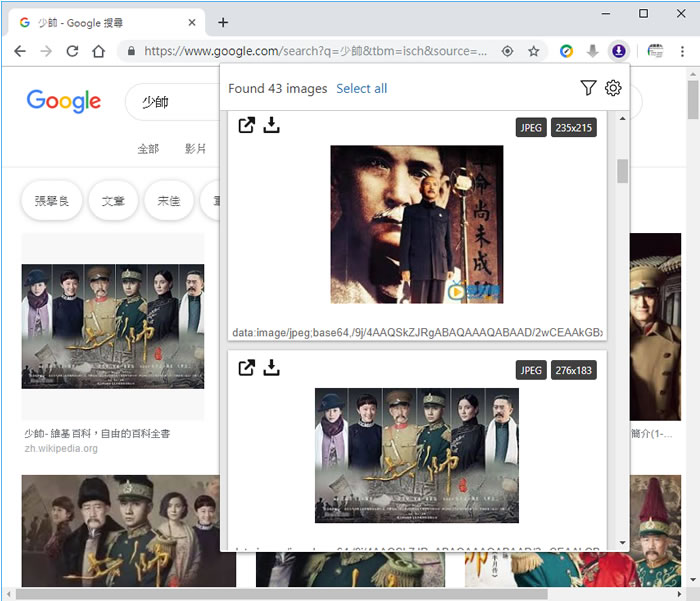The width and height of the screenshot is (700, 601).
Task: Switch to the 影片 results tab
Action: tap(196, 149)
